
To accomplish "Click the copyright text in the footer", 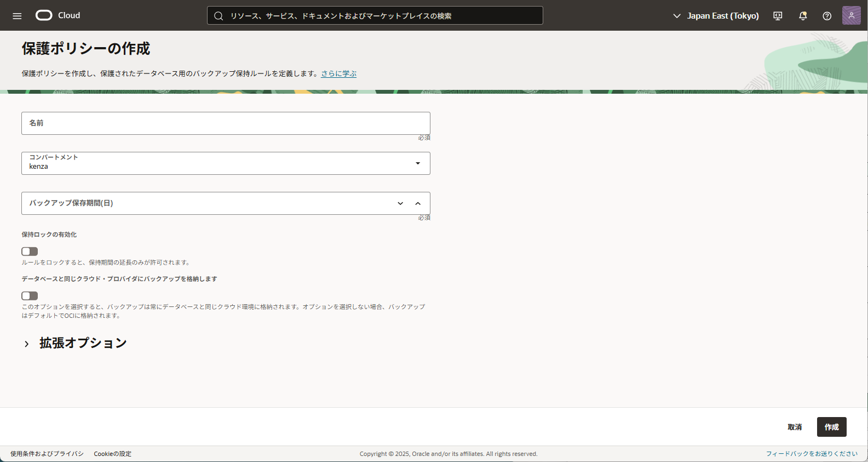I will 449,454.
